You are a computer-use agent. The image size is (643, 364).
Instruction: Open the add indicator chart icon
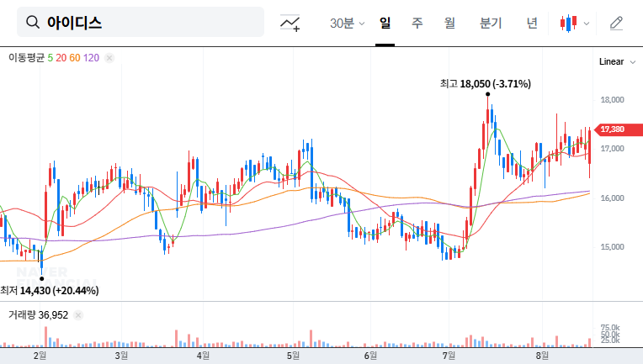click(x=291, y=24)
